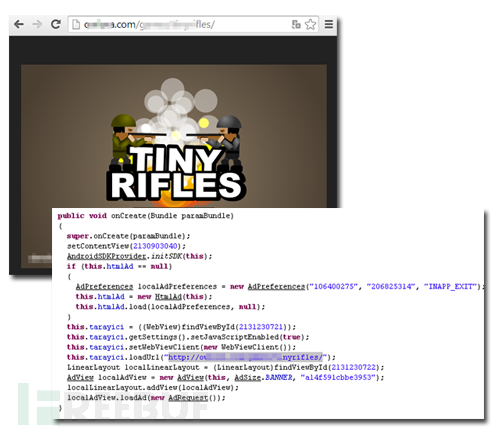
Task: Open the Chrome hamburger menu
Action: tap(329, 24)
